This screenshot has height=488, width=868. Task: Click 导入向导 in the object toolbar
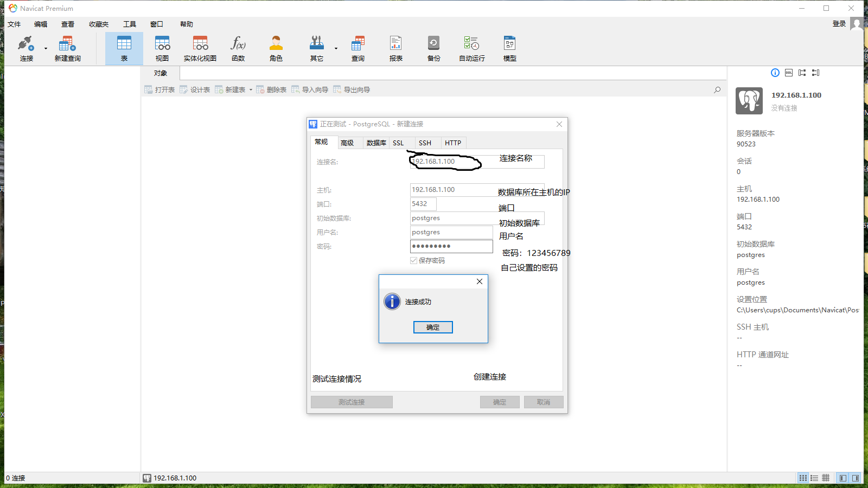pos(310,90)
